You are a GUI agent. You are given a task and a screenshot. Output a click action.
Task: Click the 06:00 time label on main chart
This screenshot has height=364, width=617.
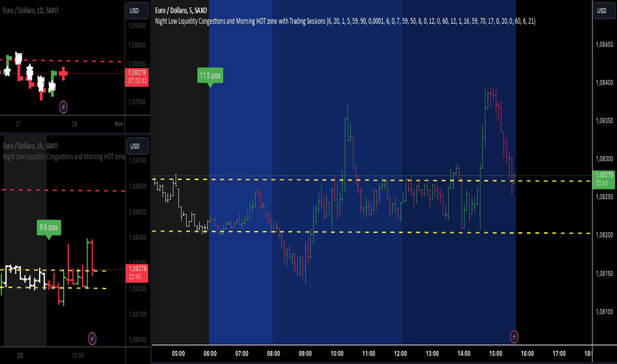(210, 353)
